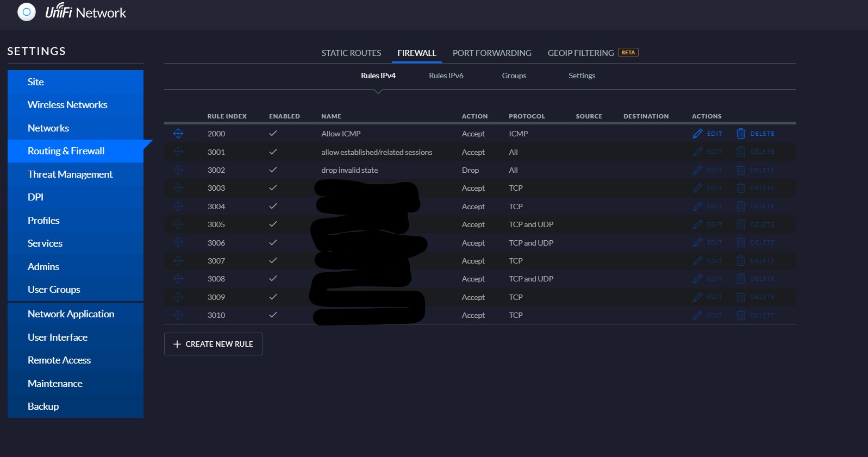The image size is (868, 457).
Task: Click the enabled checkmark for rule 3001
Action: [x=273, y=152]
